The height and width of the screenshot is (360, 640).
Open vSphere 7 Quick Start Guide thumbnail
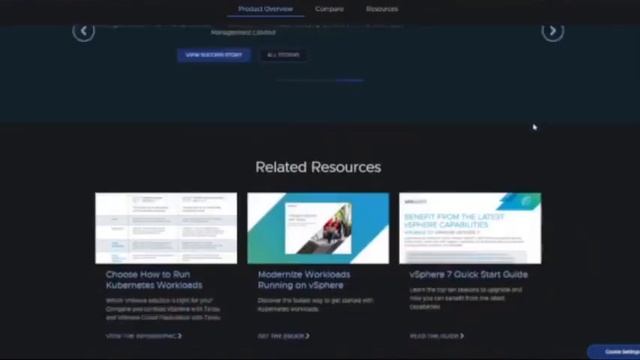470,228
